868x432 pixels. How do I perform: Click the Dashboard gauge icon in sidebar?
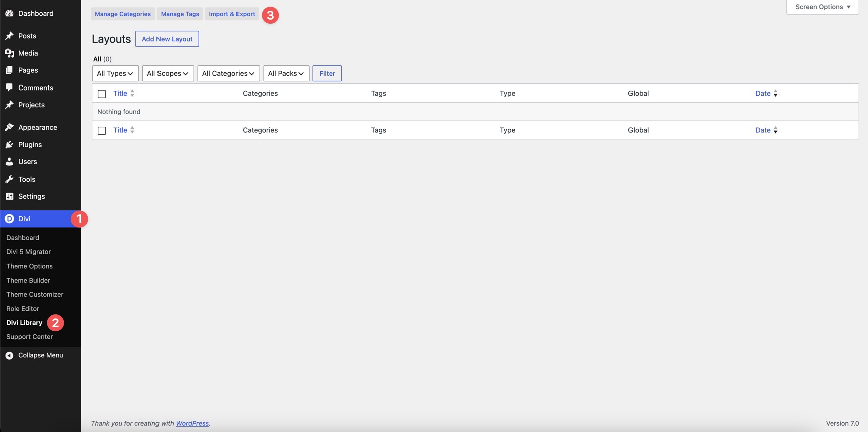point(9,13)
